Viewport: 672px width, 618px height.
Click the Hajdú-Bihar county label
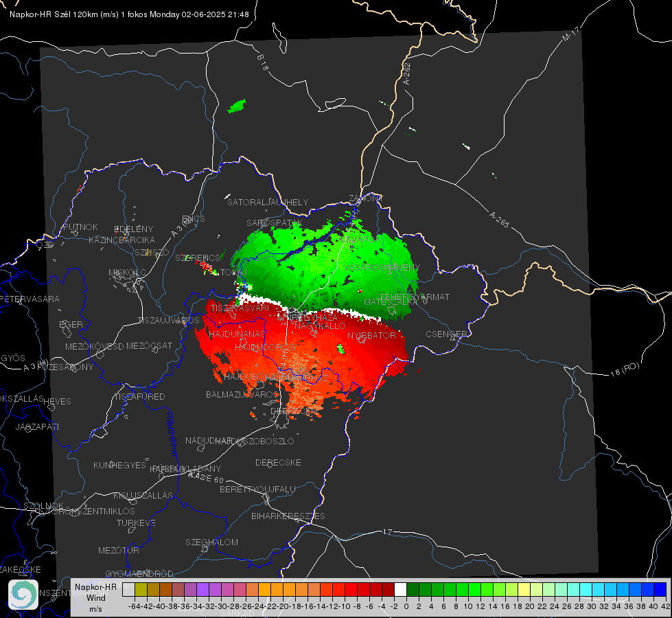172,434
